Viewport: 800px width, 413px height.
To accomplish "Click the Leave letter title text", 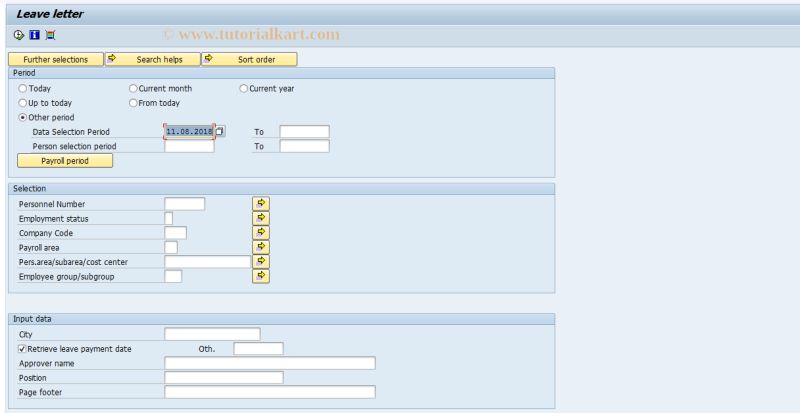I will [x=49, y=14].
